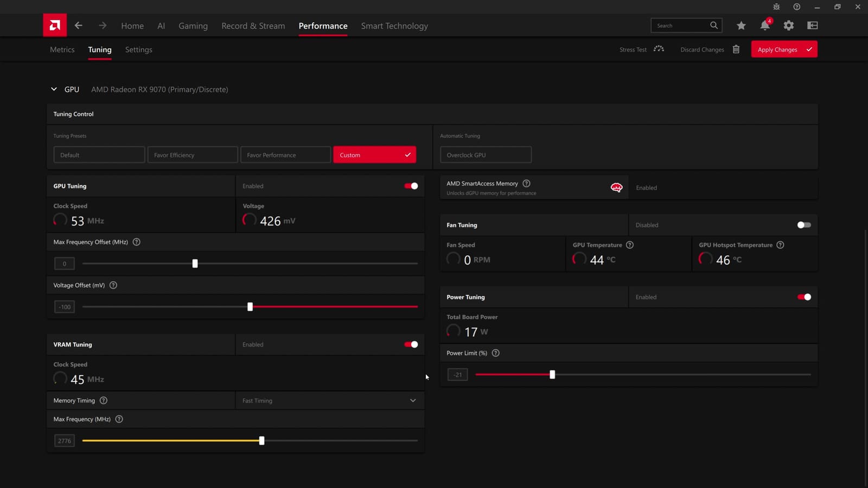Click Power Limit -21 value box

coord(458,375)
